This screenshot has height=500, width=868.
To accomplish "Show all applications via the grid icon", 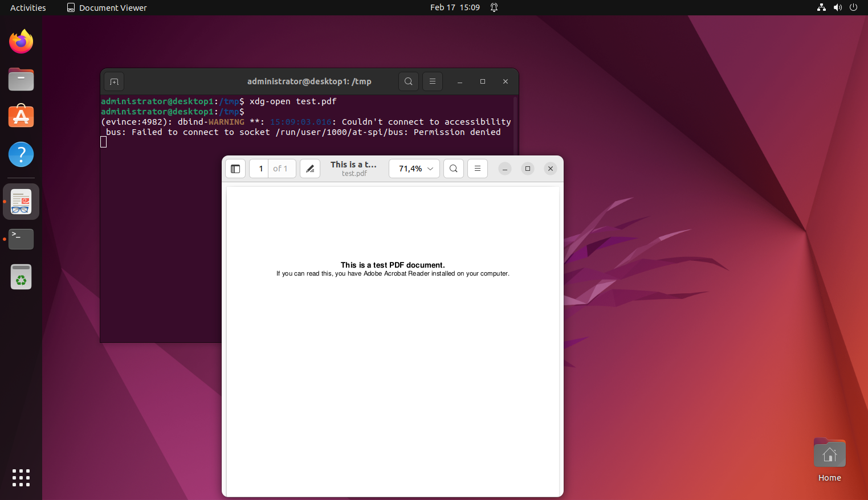I will (21, 478).
